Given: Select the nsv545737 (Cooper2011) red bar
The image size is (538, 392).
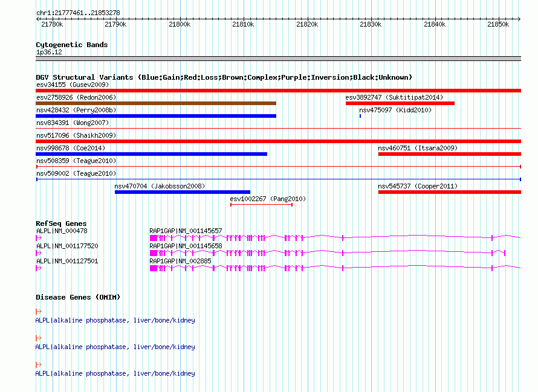Looking at the screenshot, I should coord(450,192).
